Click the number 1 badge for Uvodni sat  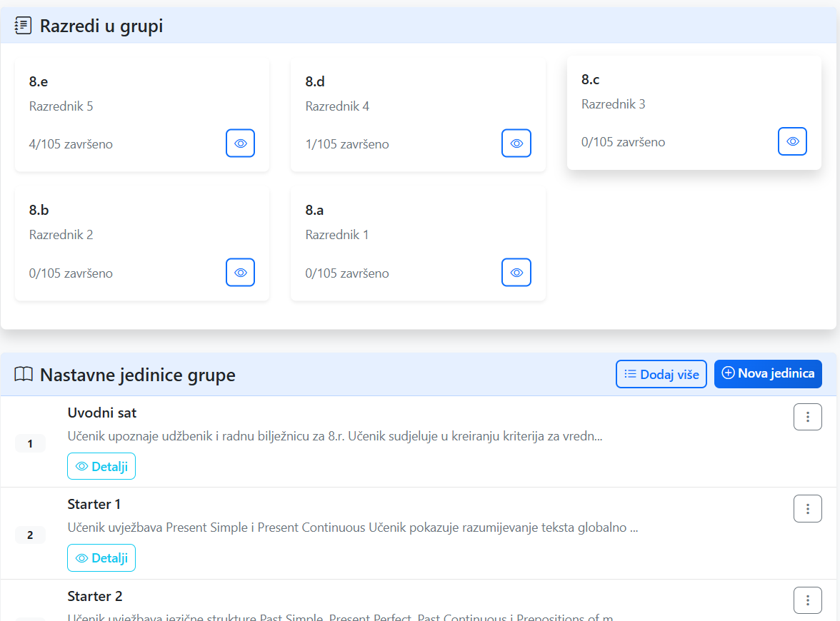(30, 443)
